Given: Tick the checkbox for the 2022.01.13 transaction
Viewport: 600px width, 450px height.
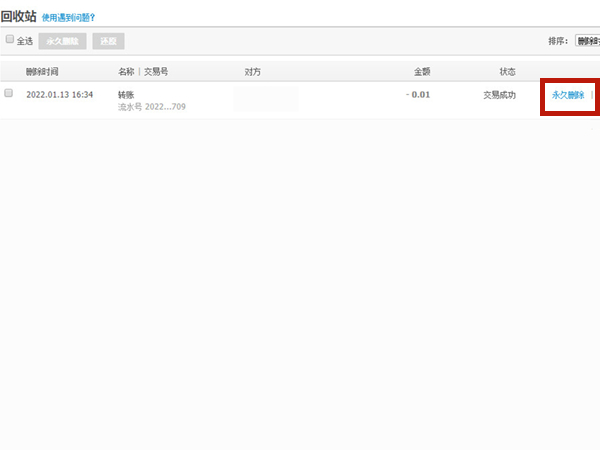Looking at the screenshot, I should [x=9, y=93].
